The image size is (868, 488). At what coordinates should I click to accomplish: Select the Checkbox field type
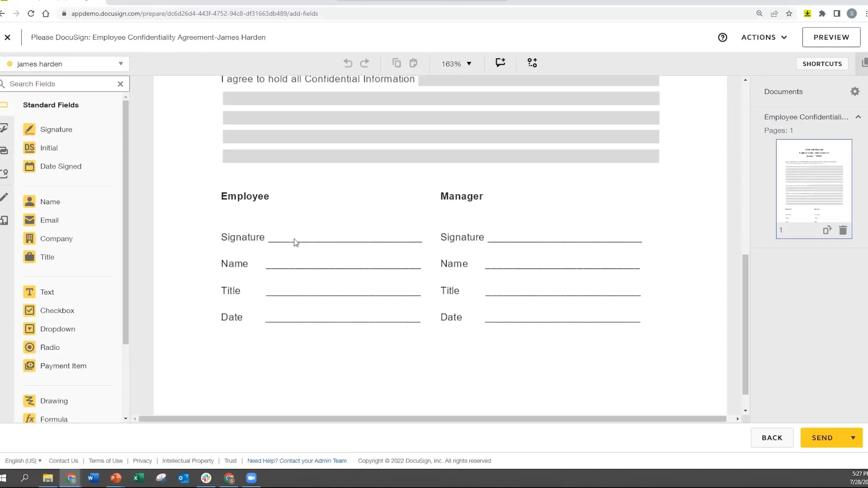[x=57, y=311]
